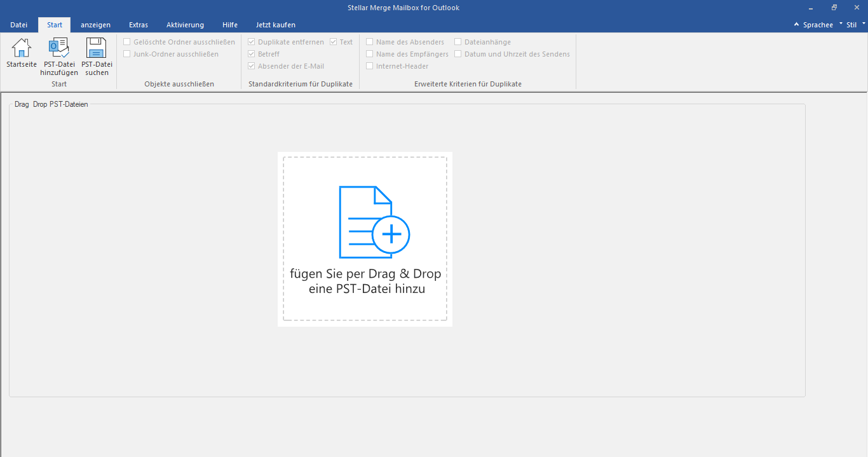Image resolution: width=868 pixels, height=457 pixels.
Task: Enable Datum und Uhrzeit des Sendens checkbox
Action: pyautogui.click(x=458, y=54)
